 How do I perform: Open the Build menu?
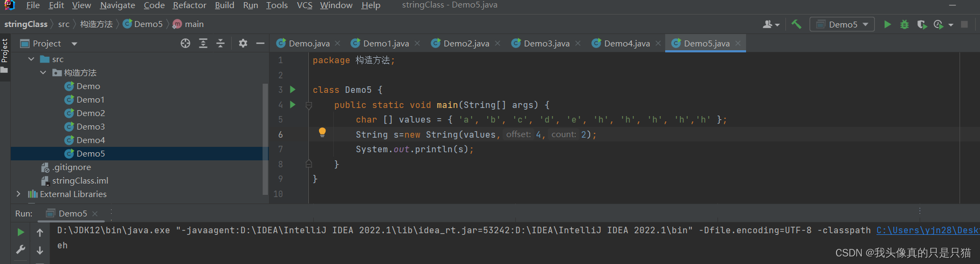point(224,5)
